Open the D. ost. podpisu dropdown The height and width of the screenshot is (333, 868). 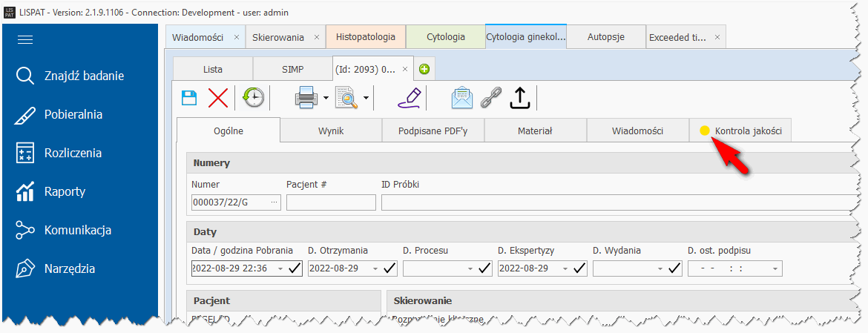click(x=775, y=268)
